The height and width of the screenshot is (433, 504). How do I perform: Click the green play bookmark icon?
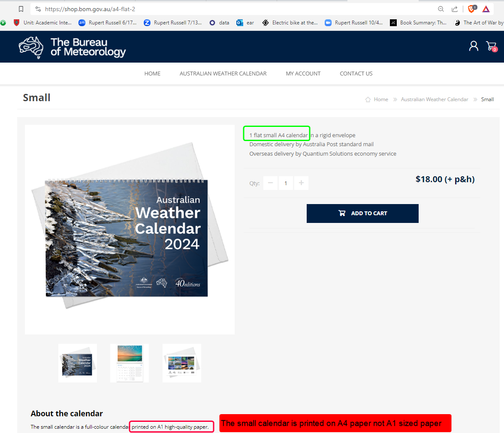point(3,23)
